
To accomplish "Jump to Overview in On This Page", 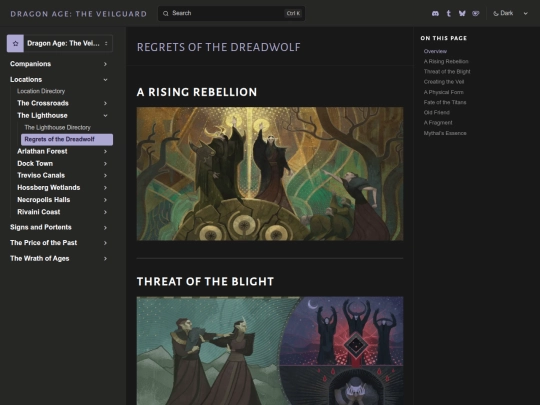I will (435, 51).
